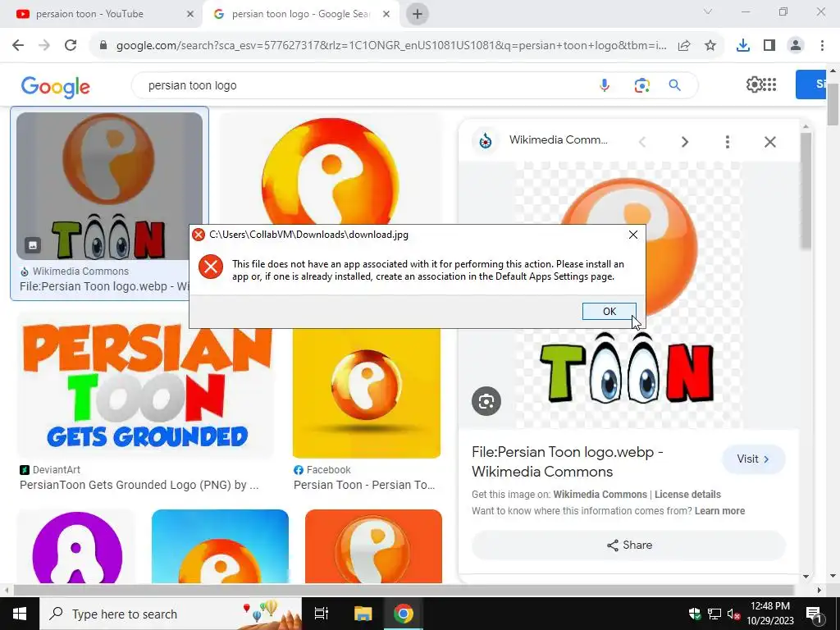Open the Windows Start menu
The height and width of the screenshot is (630, 840).
[x=20, y=614]
